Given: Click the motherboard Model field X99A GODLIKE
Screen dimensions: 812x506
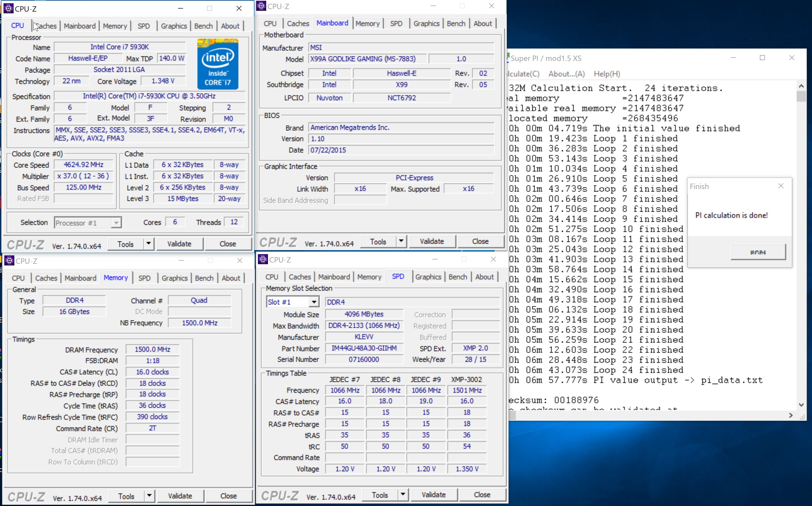Looking at the screenshot, I should (367, 59).
